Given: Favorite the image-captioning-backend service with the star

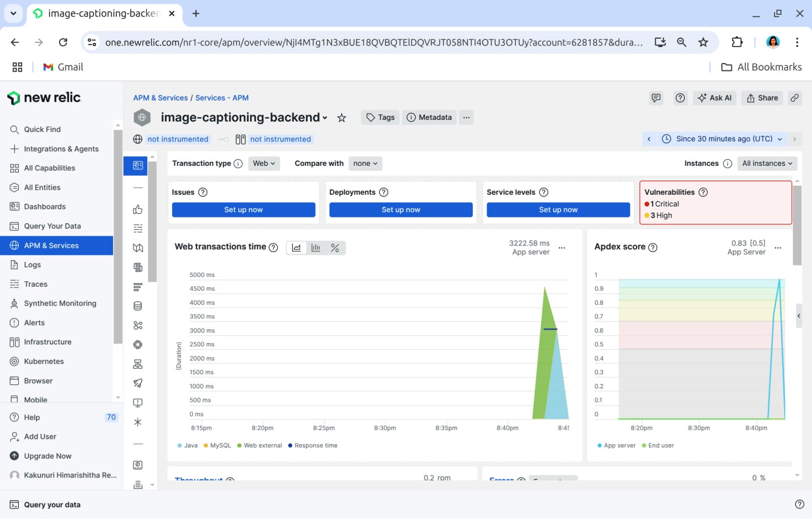Looking at the screenshot, I should (x=341, y=118).
